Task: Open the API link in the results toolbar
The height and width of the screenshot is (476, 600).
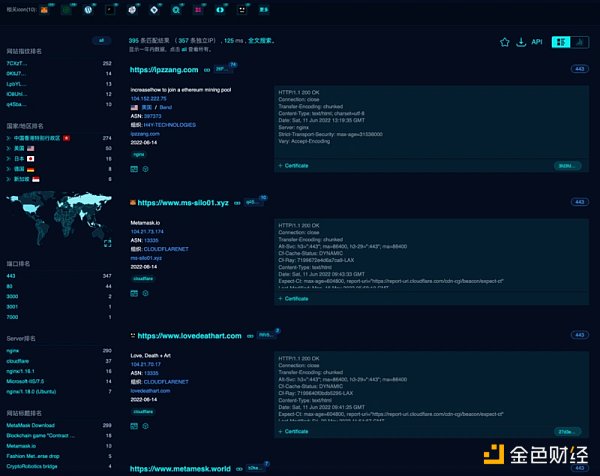Action: tap(536, 43)
